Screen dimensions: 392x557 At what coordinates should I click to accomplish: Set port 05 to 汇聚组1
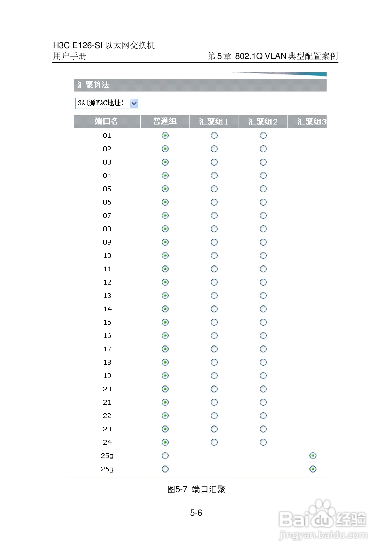coord(214,189)
